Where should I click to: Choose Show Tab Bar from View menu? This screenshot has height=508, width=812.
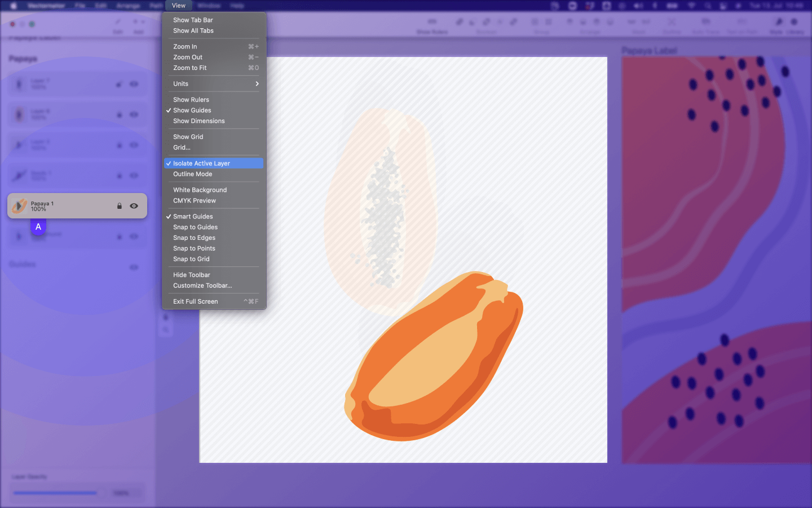[214, 20]
